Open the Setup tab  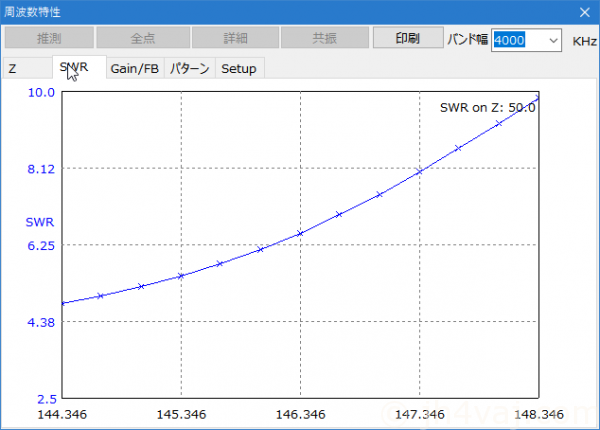238,69
